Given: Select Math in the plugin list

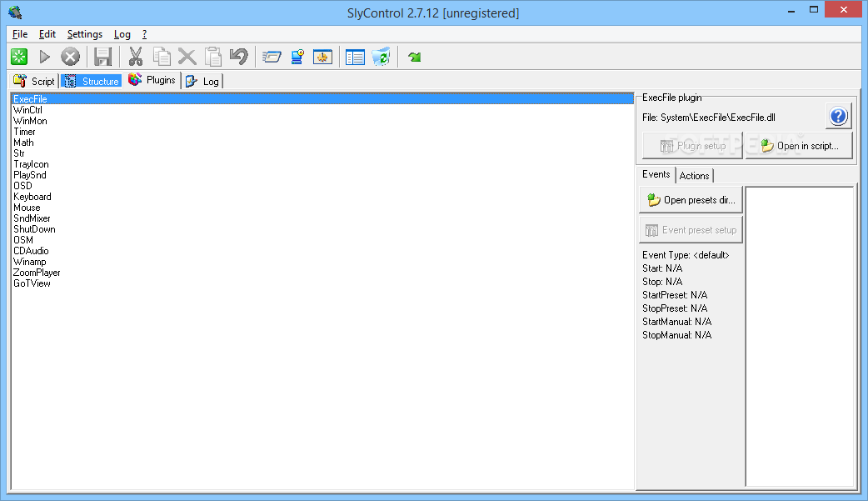Looking at the screenshot, I should (322, 143).
